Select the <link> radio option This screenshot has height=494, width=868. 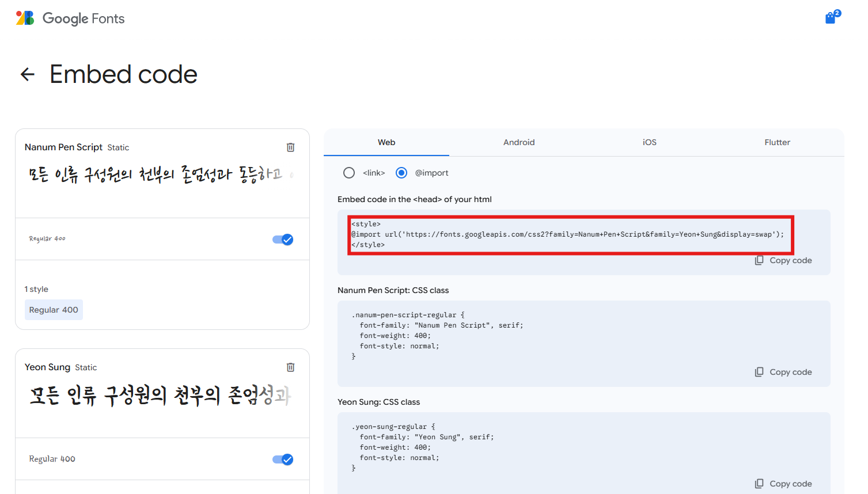pos(349,173)
